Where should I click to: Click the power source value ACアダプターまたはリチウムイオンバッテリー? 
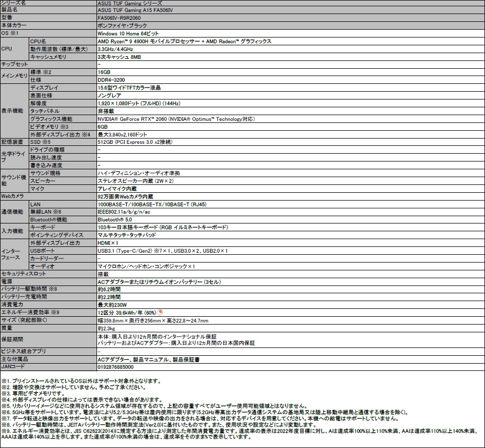[x=159, y=282]
